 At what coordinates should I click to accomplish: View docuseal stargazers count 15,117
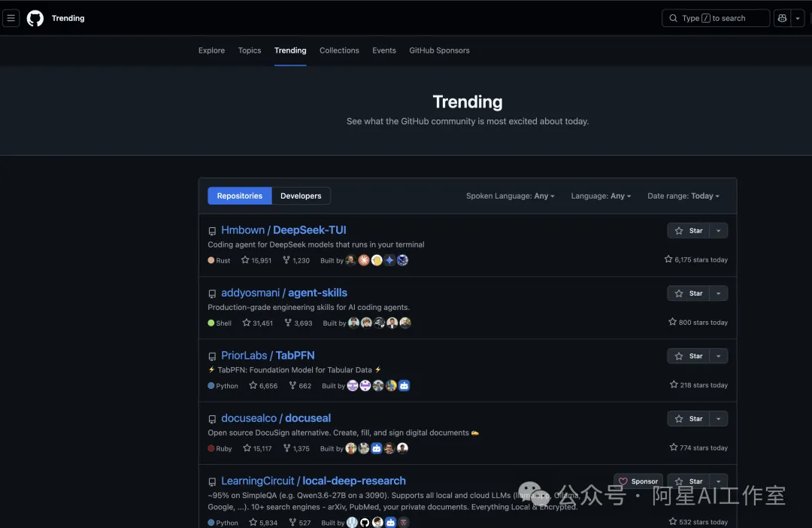[x=257, y=448]
